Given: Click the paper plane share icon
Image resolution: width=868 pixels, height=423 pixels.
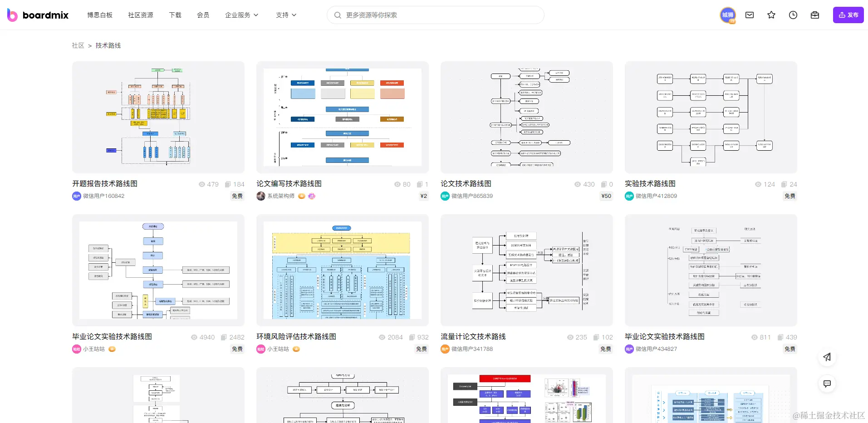Looking at the screenshot, I should tap(827, 357).
